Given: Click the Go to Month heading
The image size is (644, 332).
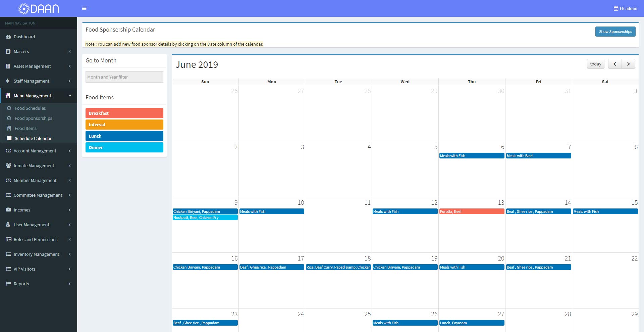Looking at the screenshot, I should (101, 60).
